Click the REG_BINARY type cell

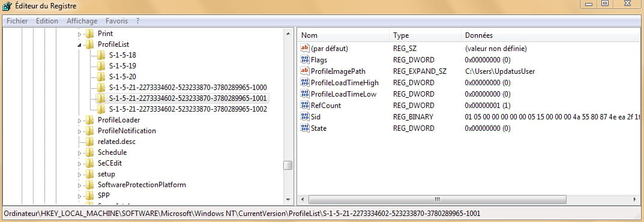coord(413,117)
